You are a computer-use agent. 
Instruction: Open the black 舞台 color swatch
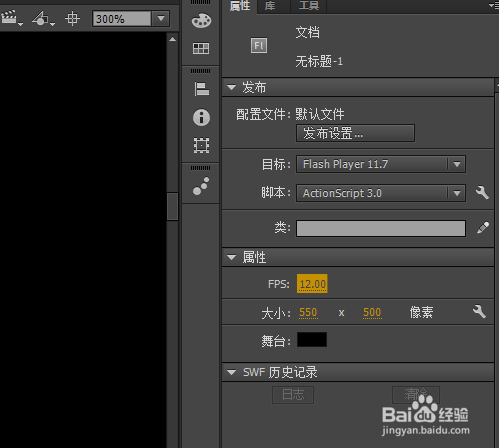[x=312, y=340]
